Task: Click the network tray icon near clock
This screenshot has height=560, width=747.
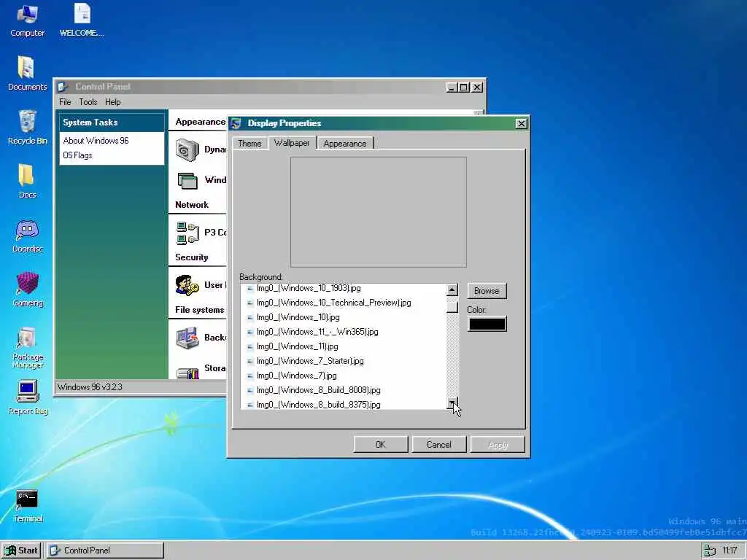Action: (710, 551)
